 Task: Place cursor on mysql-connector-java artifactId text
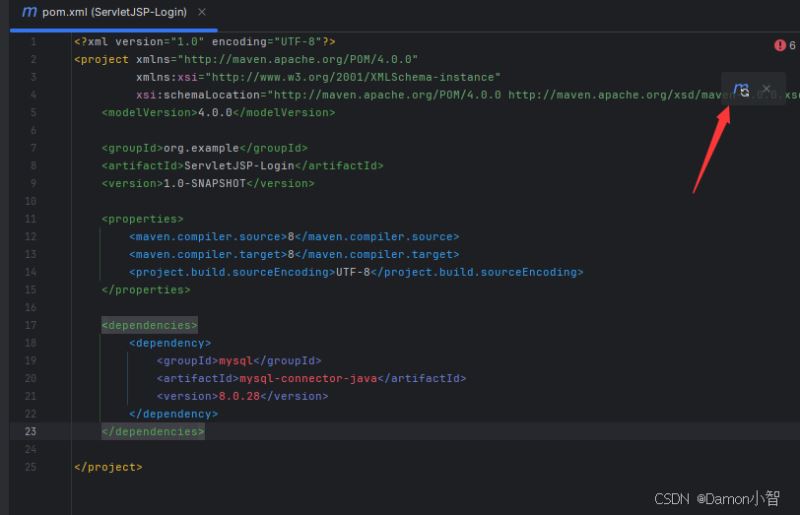(307, 378)
